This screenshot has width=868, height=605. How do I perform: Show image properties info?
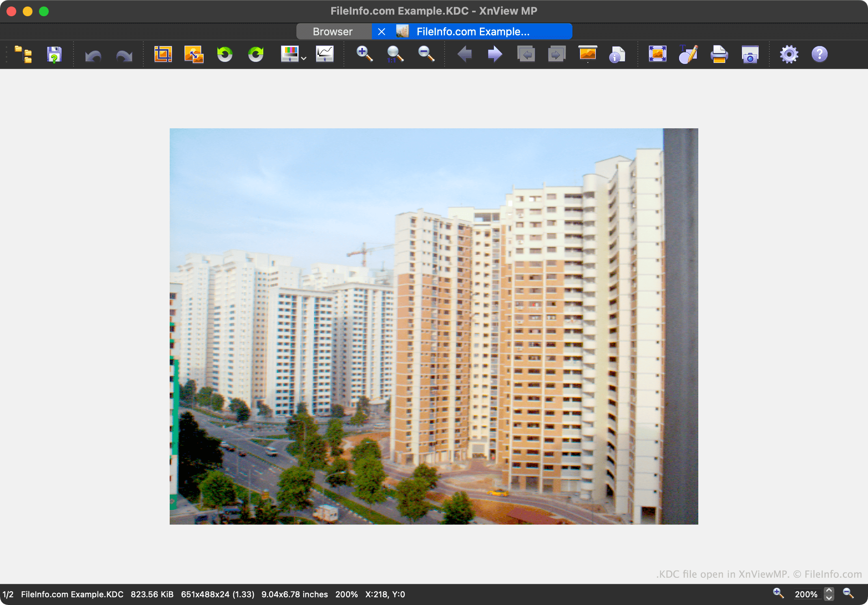click(x=617, y=54)
